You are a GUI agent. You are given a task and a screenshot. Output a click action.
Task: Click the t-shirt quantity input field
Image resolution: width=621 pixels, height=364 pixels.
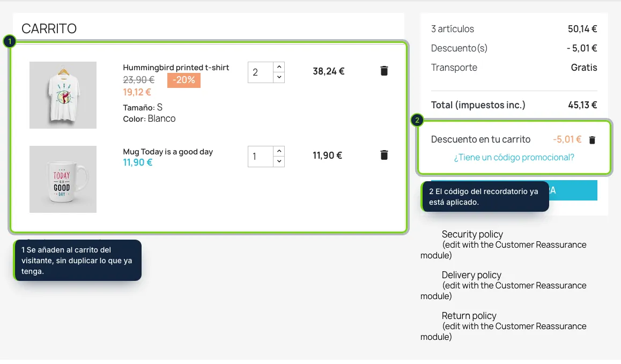pyautogui.click(x=261, y=72)
